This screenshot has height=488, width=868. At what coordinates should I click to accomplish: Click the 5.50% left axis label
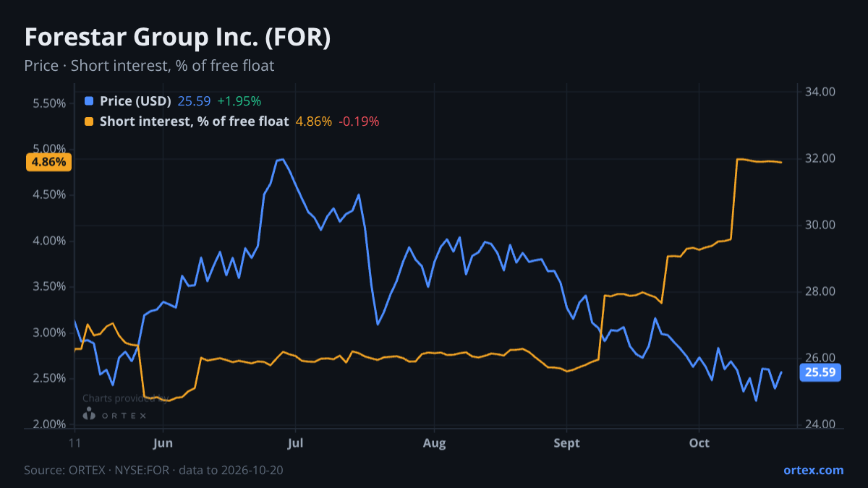click(50, 103)
